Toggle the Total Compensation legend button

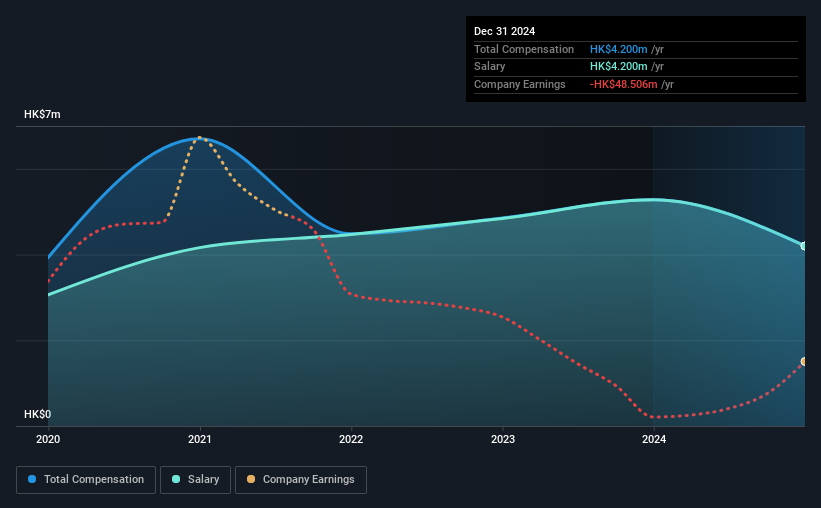point(86,480)
